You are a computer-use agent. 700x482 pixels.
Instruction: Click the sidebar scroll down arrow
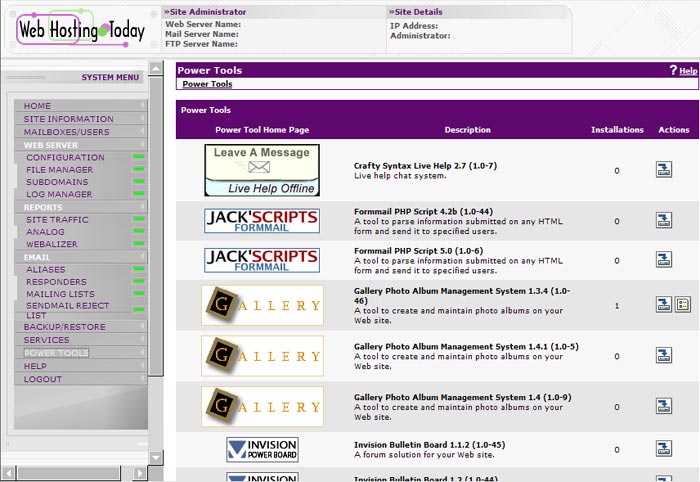click(155, 458)
